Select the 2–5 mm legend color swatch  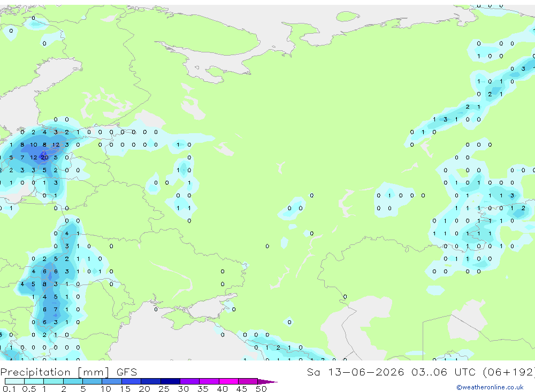tap(73, 381)
